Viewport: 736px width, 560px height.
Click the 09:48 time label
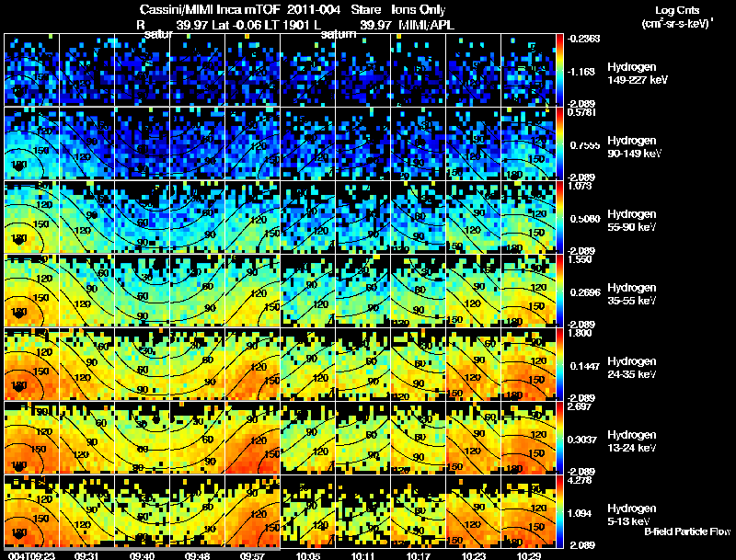click(197, 555)
